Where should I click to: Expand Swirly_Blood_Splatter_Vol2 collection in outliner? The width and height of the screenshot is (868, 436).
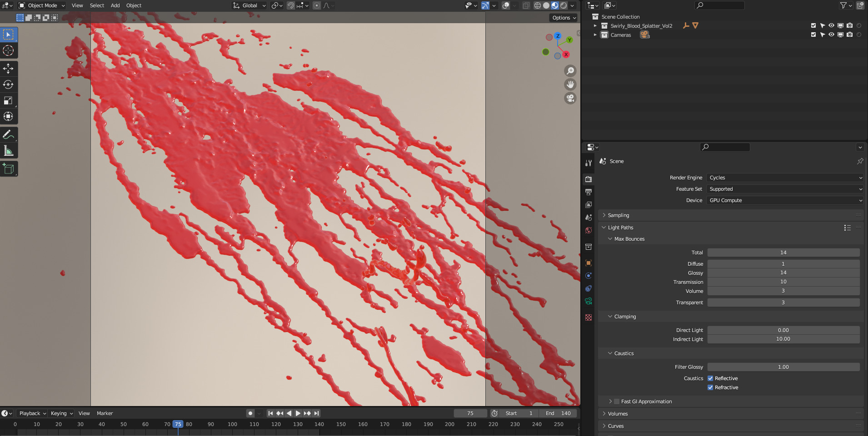point(595,25)
